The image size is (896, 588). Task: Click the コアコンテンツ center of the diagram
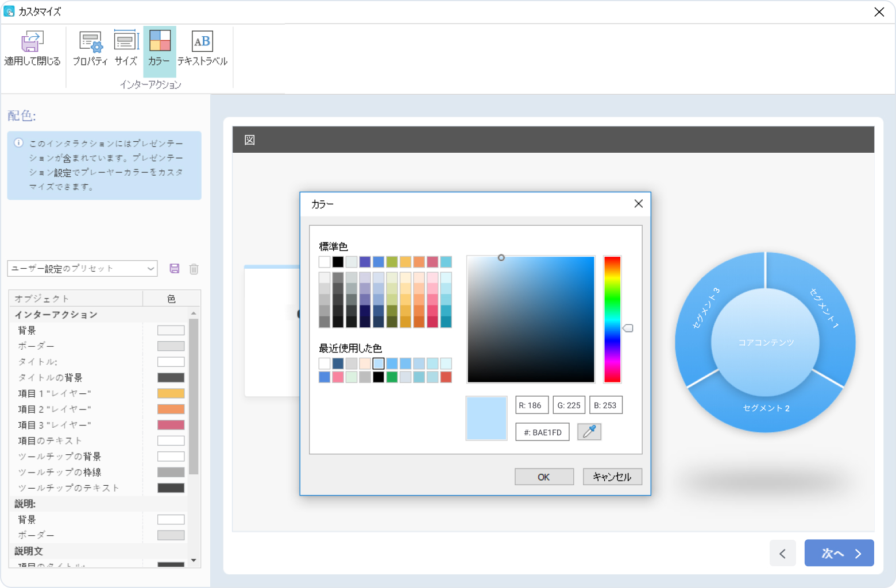[766, 343]
